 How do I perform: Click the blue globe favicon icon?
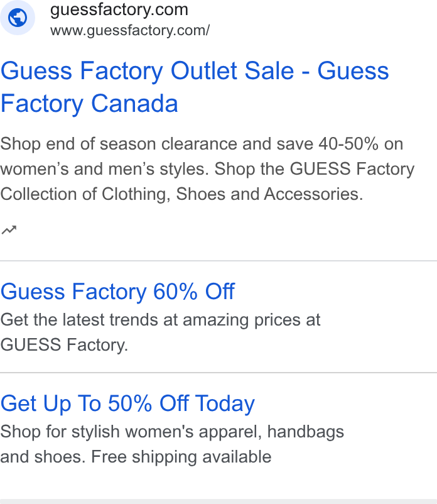(18, 18)
